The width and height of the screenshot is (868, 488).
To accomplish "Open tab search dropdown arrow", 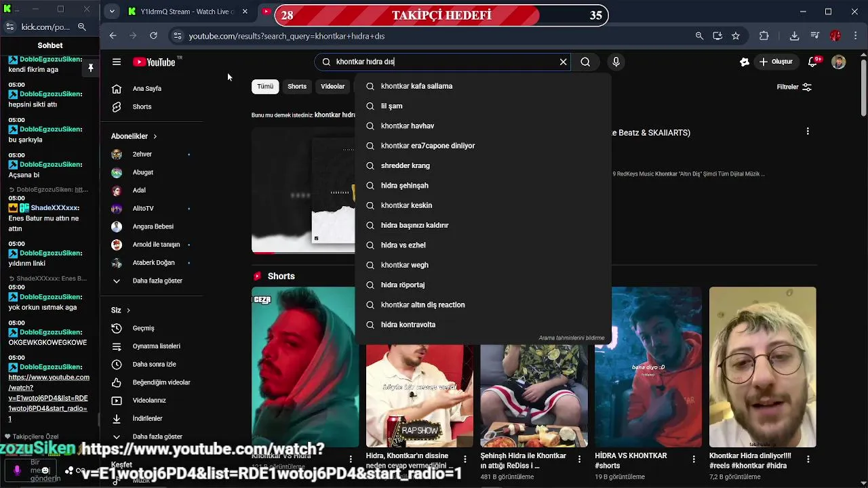I will point(112,12).
